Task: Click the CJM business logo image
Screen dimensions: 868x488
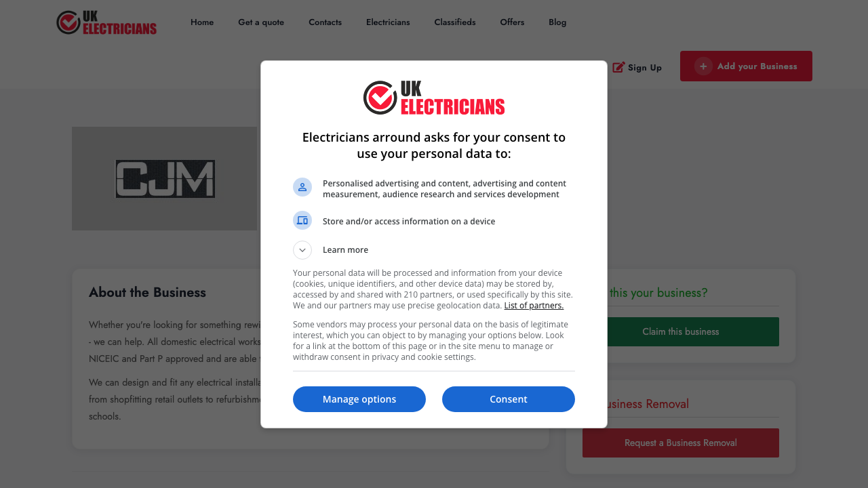Action: [x=164, y=178]
